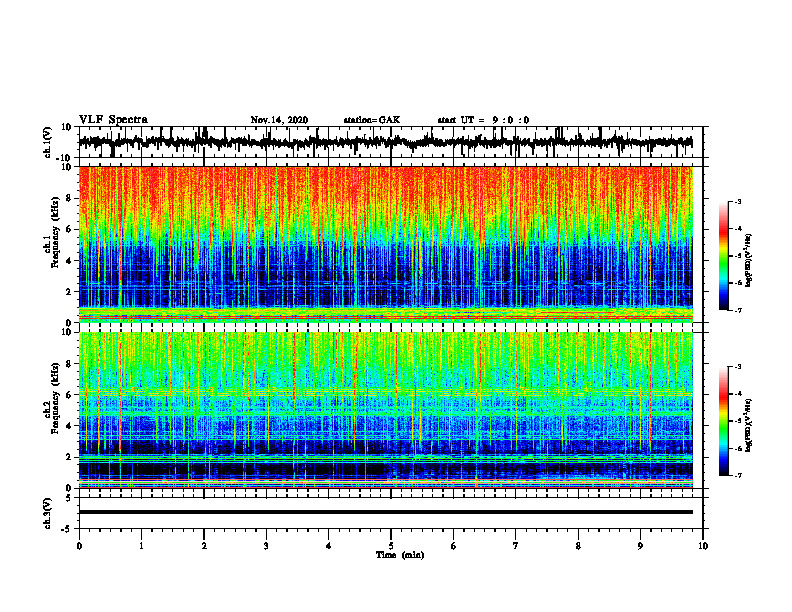792x612 pixels.
Task: Click tick label '2' on the Time axis
Action: (204, 546)
